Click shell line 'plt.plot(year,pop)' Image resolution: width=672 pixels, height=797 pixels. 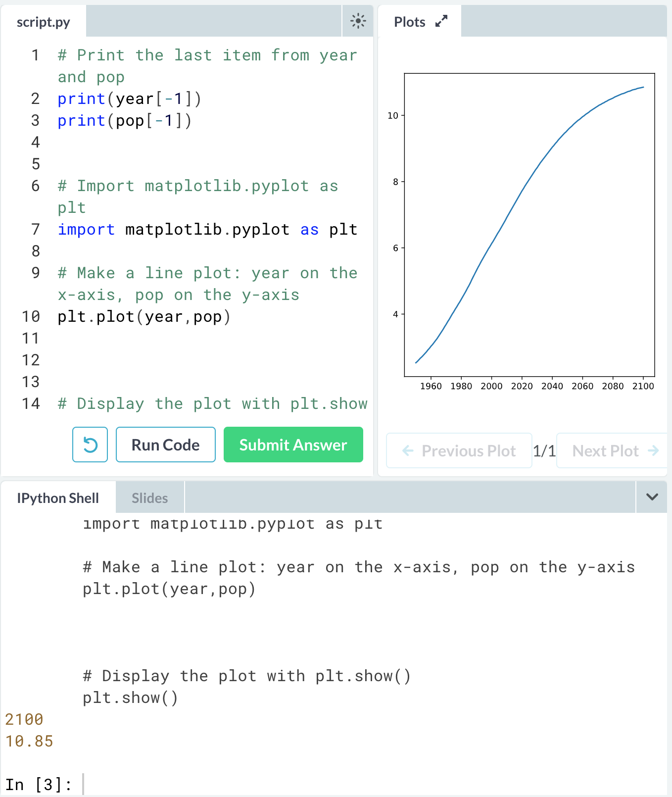pos(169,589)
